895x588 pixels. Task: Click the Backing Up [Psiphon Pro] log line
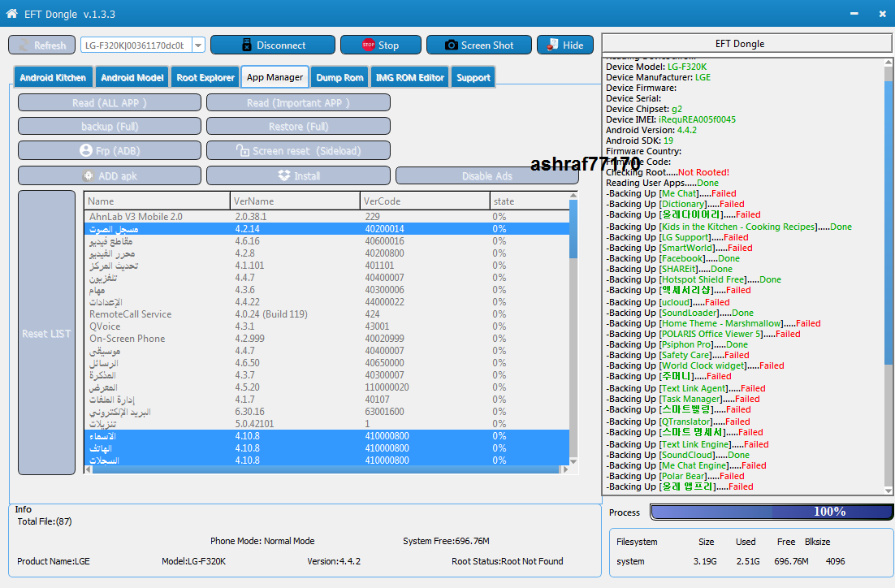677,344
